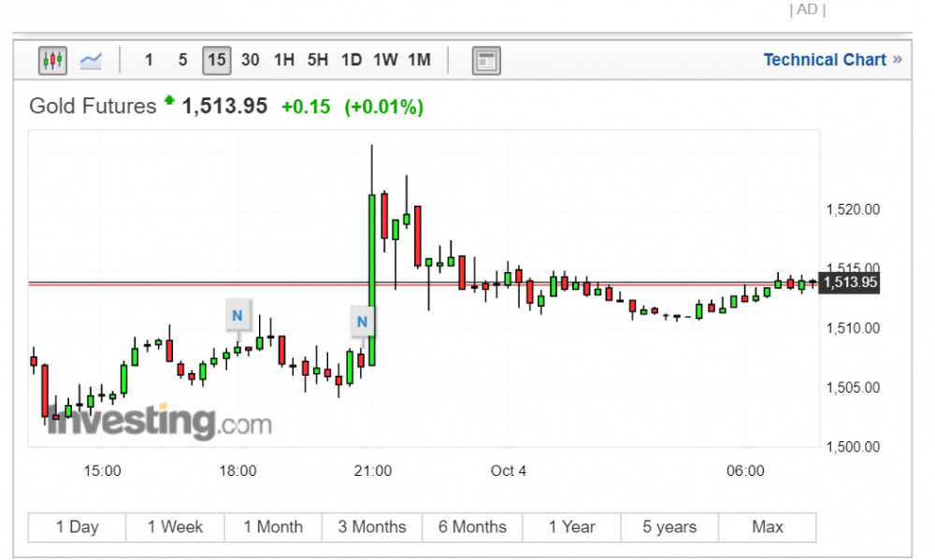Click the 06:00 time label
The image size is (935, 560).
[x=745, y=471]
